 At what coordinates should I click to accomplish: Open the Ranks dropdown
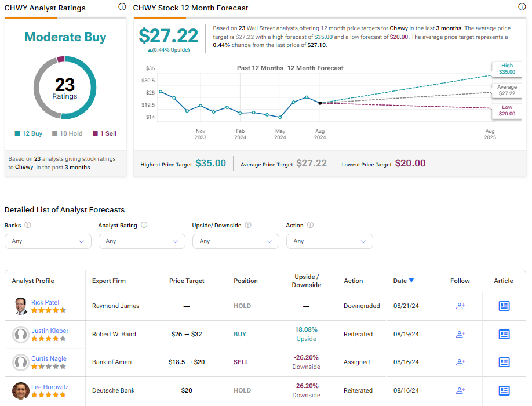[48, 241]
